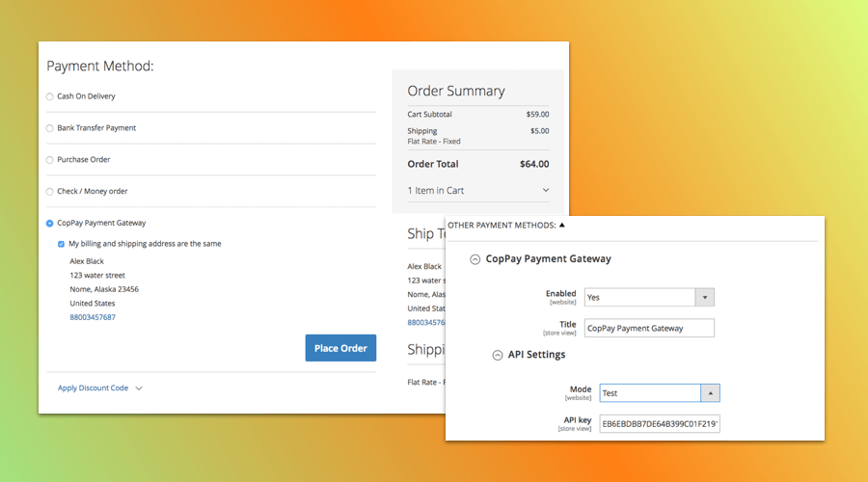
Task: Collapse Other Payment Methods triangle
Action: click(x=562, y=225)
